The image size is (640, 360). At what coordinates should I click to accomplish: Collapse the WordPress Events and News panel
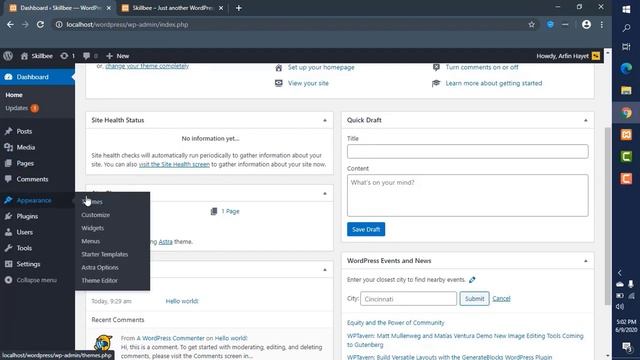(586, 261)
